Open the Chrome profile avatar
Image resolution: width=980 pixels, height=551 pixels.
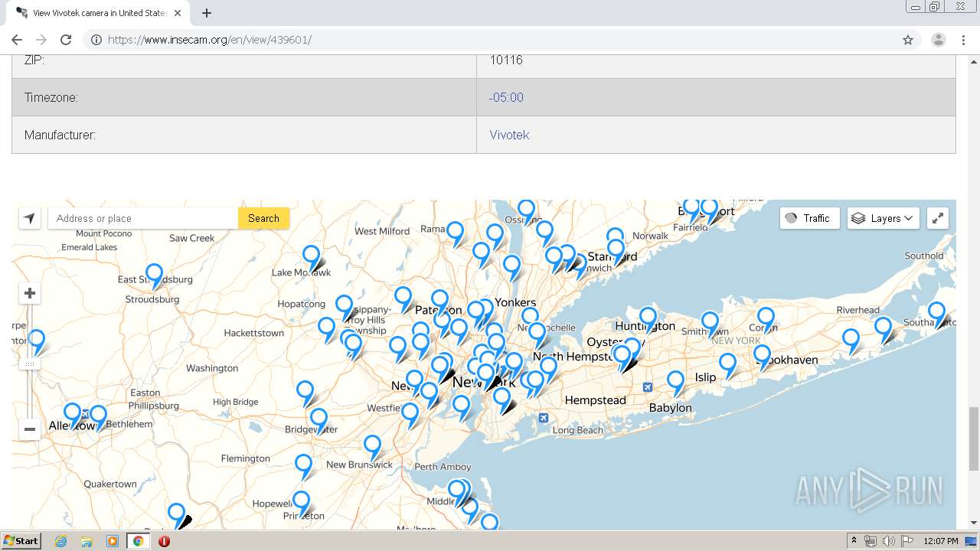(x=939, y=40)
